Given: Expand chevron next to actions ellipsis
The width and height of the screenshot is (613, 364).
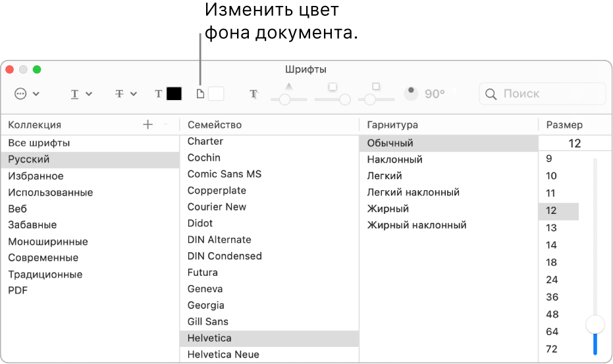Looking at the screenshot, I should tap(36, 94).
